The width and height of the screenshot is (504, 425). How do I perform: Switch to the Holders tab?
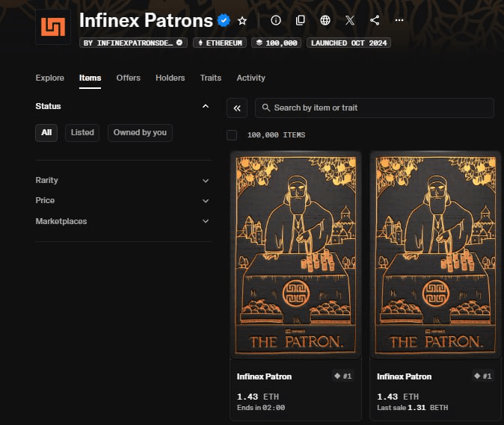(170, 78)
